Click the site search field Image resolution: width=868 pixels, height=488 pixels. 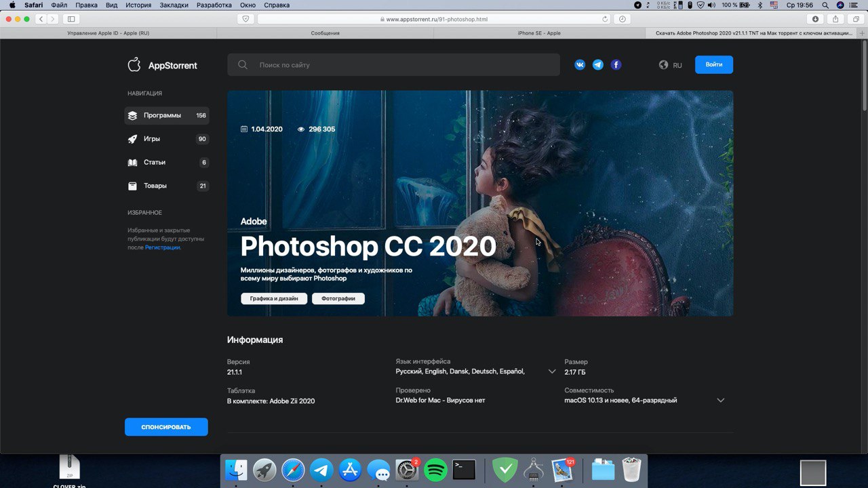[393, 65]
